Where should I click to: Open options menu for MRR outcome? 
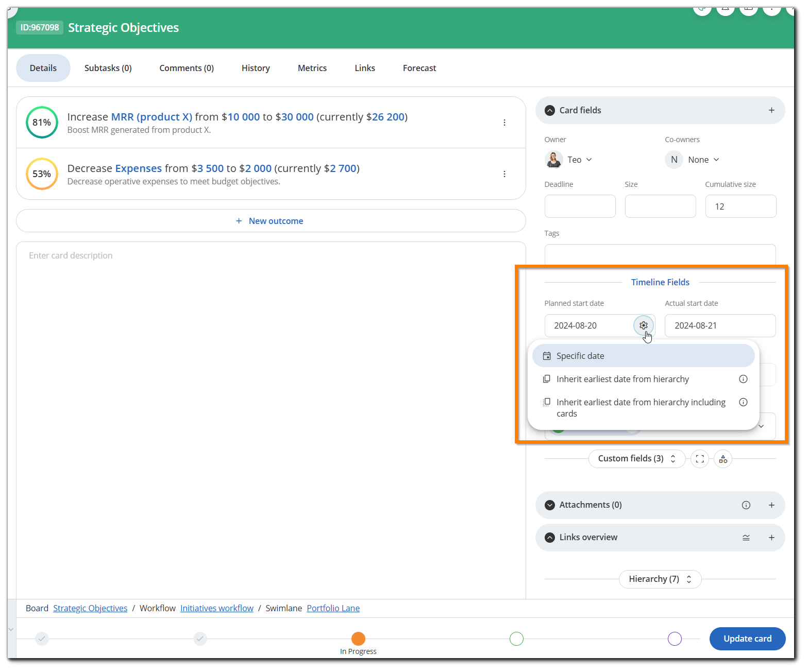point(504,123)
